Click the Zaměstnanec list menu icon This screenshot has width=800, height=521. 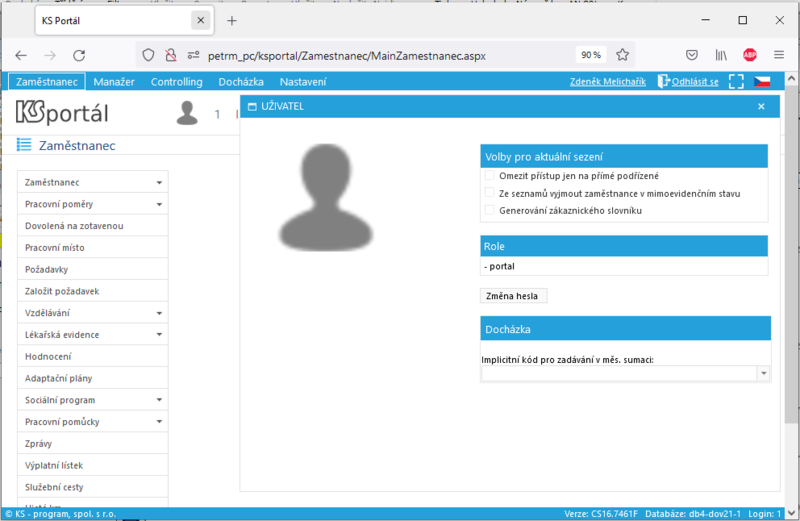coord(24,145)
